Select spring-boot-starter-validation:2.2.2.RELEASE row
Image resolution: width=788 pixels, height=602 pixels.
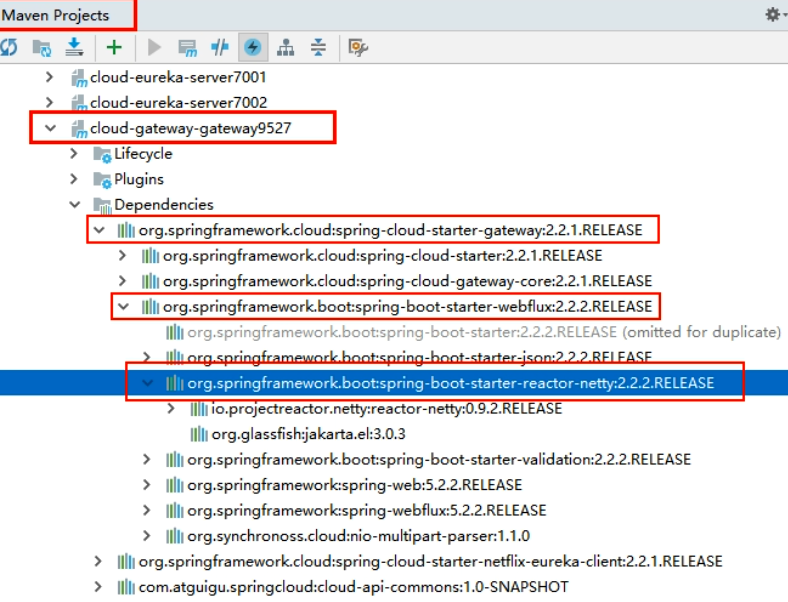click(x=439, y=460)
